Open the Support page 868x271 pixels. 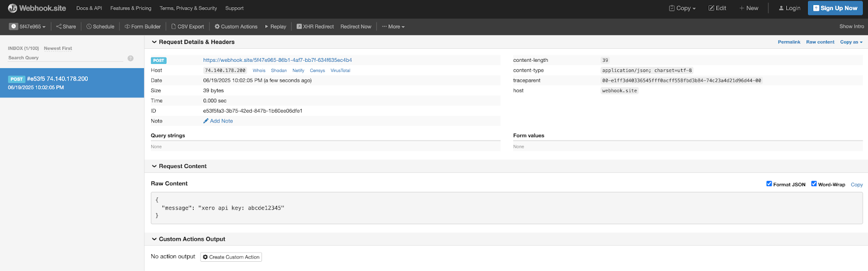[x=234, y=8]
